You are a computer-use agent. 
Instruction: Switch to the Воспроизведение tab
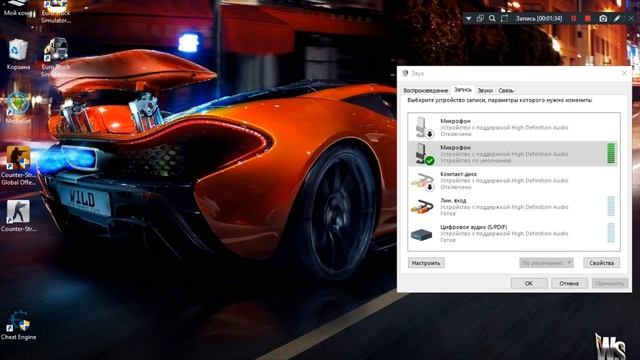pos(425,90)
